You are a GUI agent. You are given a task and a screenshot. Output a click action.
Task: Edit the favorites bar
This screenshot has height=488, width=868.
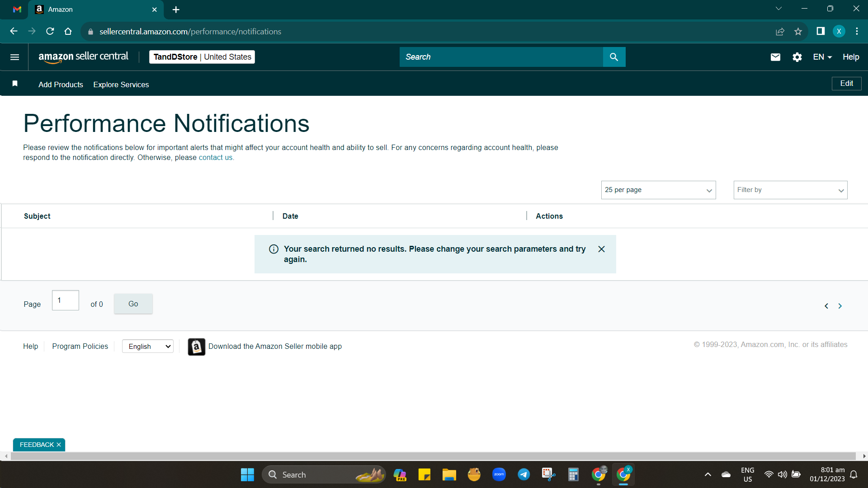coord(846,84)
